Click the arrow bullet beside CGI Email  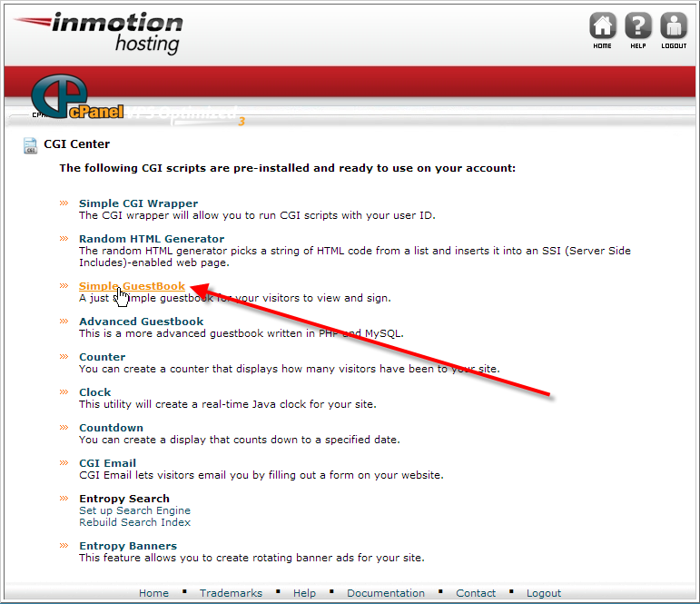(x=64, y=463)
